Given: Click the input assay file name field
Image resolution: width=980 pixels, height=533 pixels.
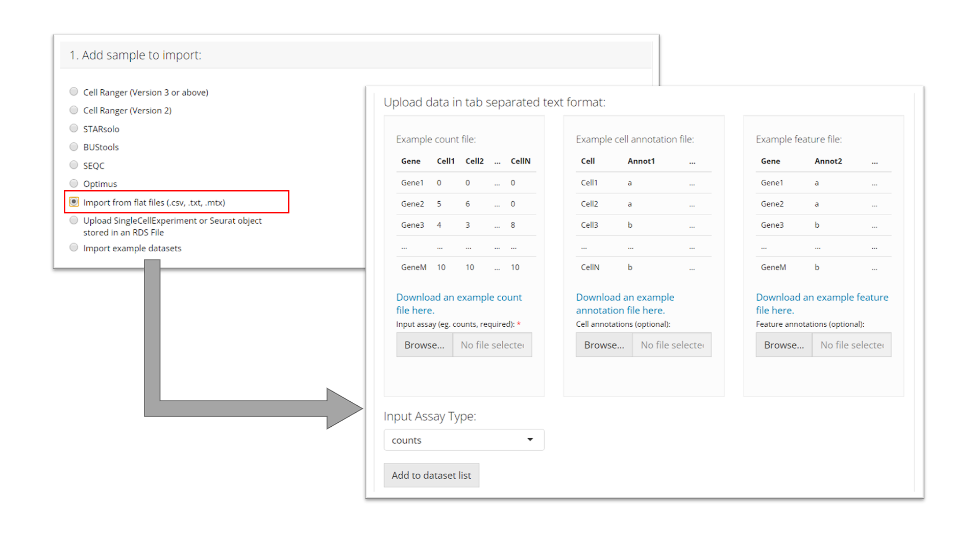Looking at the screenshot, I should [x=492, y=345].
